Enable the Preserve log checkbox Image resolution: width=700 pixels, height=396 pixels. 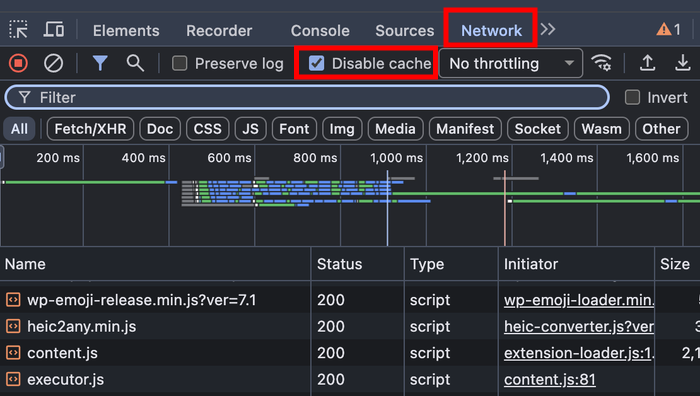tap(179, 63)
